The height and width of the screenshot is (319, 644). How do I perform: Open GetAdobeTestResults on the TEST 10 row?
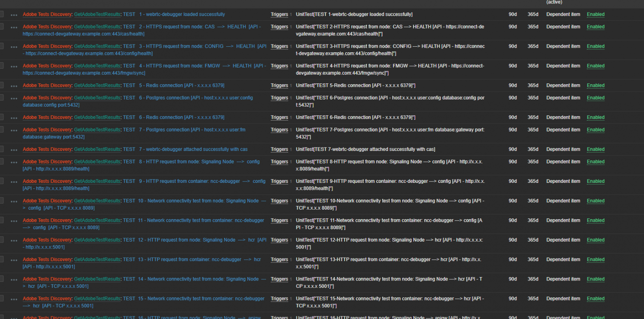coord(97,201)
